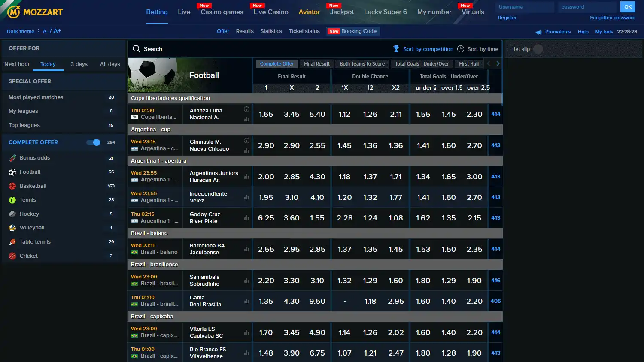Click the Table tennis paddle icon
This screenshot has width=644, height=362.
point(12,242)
